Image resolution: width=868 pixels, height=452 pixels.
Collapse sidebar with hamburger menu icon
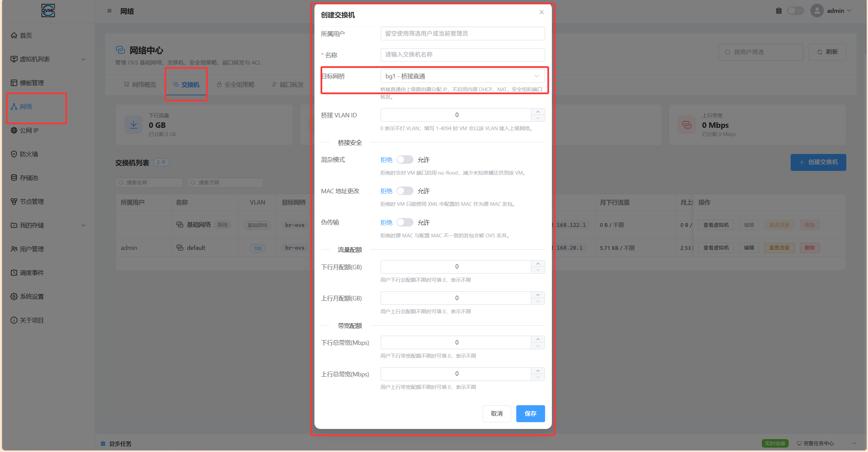[x=109, y=11]
